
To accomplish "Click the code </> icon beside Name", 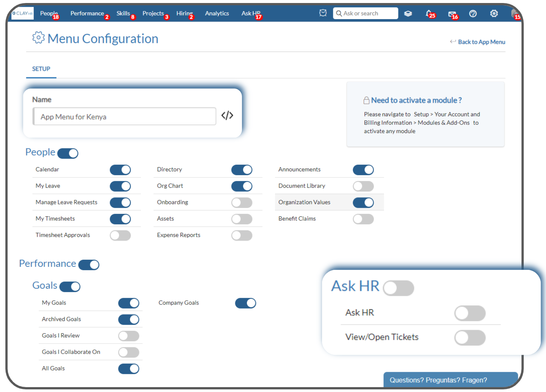I will tap(227, 116).
